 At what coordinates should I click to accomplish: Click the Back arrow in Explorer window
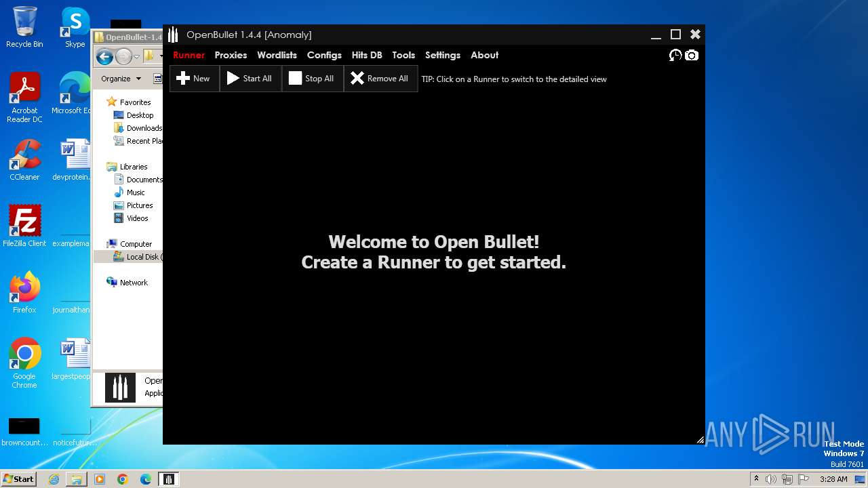tap(104, 57)
